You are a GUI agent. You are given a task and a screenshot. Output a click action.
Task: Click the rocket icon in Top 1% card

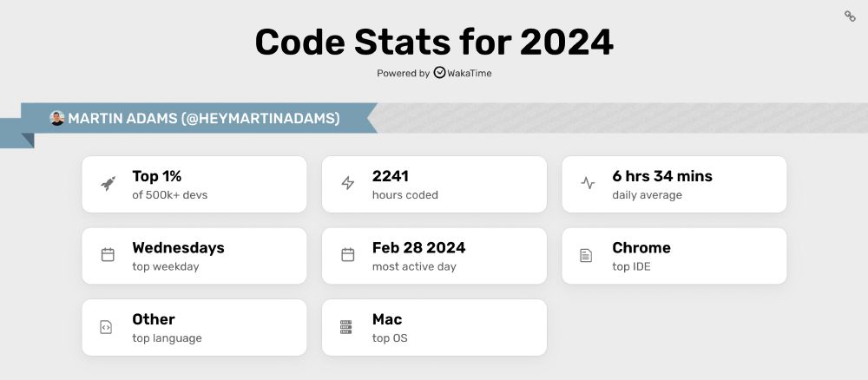coord(108,184)
